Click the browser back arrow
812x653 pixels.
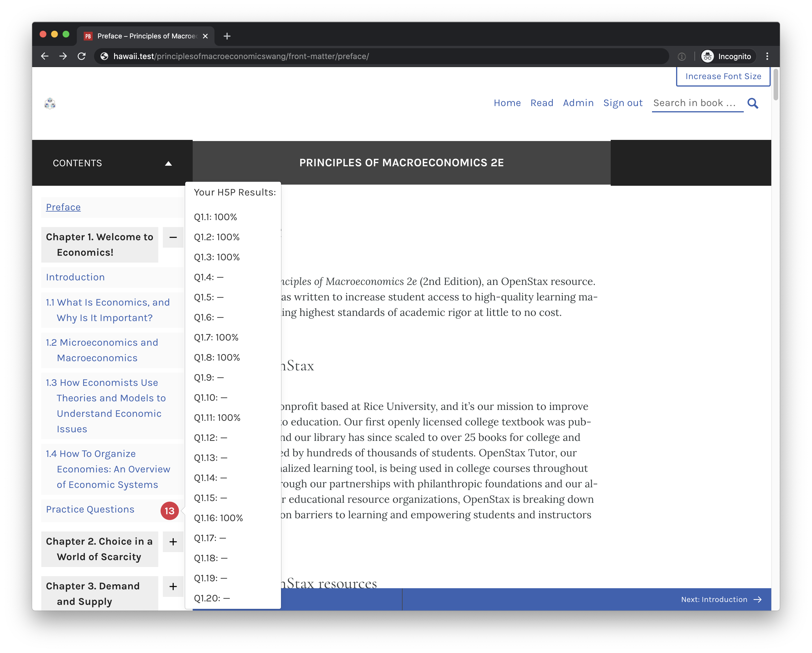click(x=44, y=56)
